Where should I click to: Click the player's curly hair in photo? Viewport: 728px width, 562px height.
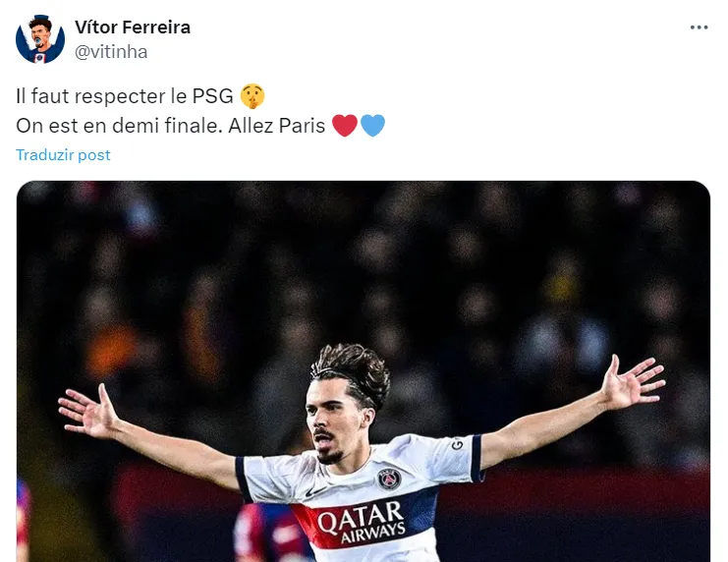(352, 370)
